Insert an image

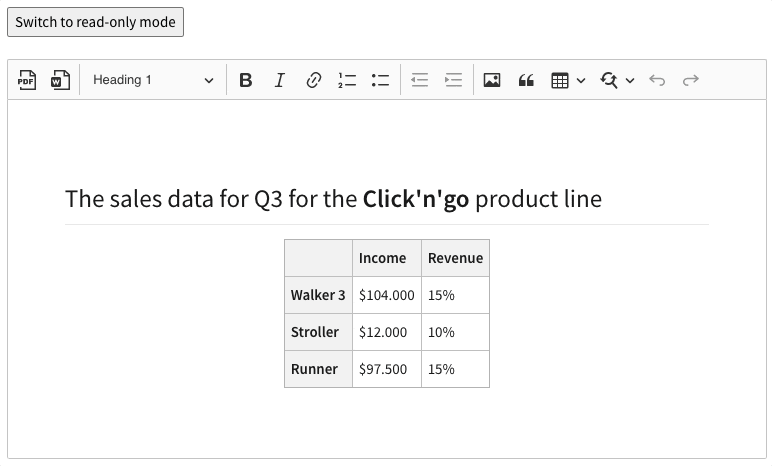492,80
